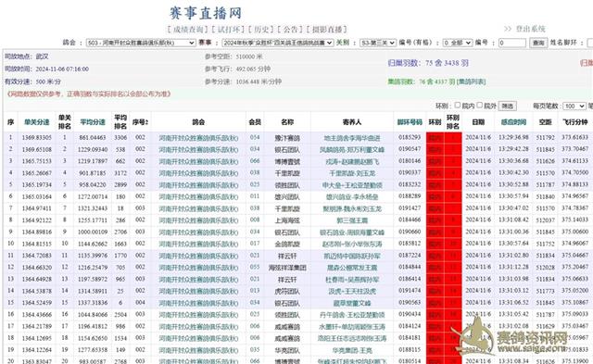Image resolution: width=593 pixels, height=364 pixels.
Task: Change the 每页笔数 rows-per-page dropdown
Action: point(574,107)
